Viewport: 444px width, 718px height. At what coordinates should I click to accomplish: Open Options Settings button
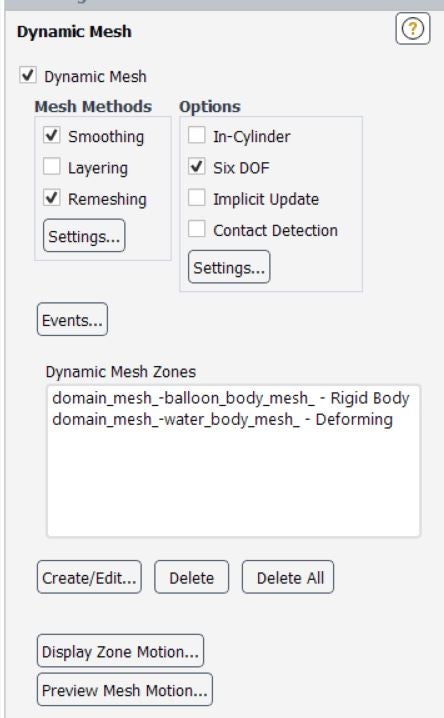click(229, 267)
